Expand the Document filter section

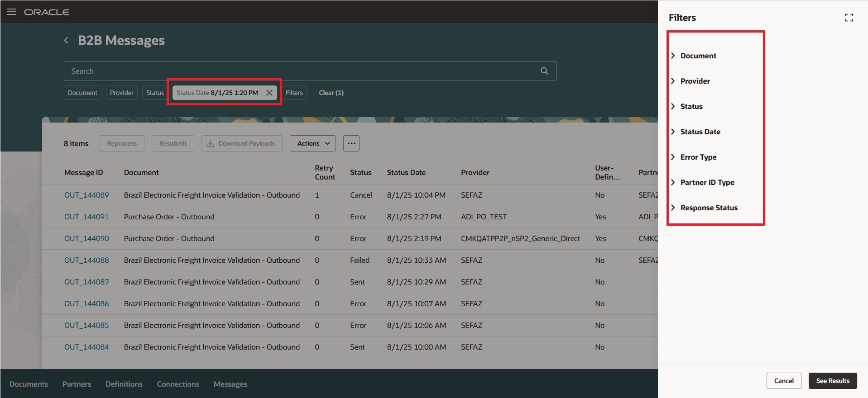point(698,56)
